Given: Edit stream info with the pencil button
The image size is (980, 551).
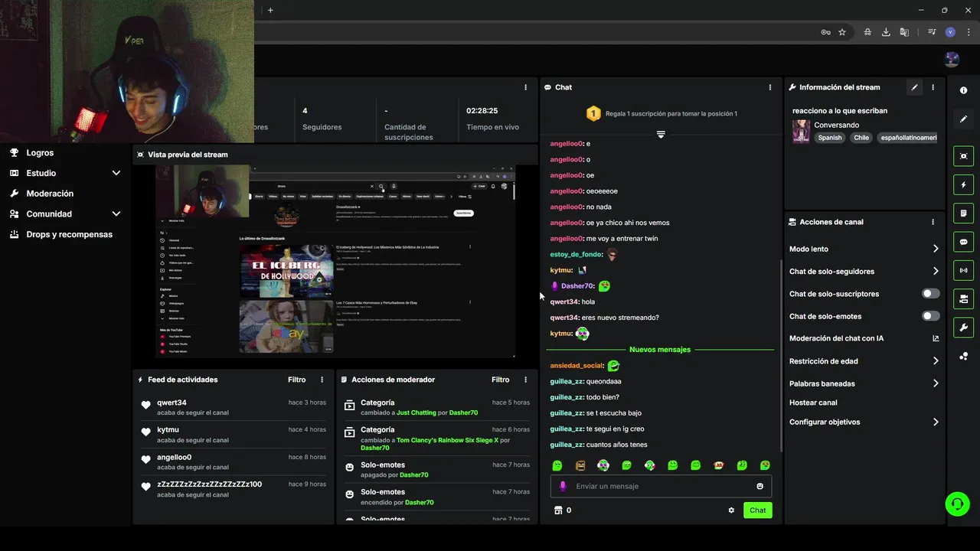Looking at the screenshot, I should point(914,87).
